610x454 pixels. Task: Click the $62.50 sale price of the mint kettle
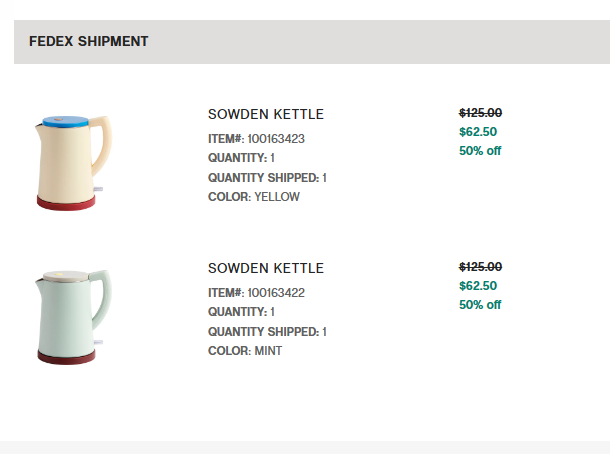[x=478, y=286]
